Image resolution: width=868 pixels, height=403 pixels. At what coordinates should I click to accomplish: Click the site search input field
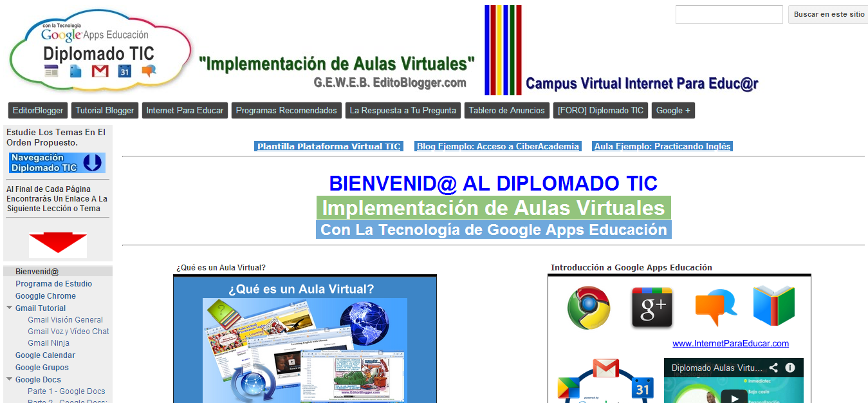[x=728, y=14]
